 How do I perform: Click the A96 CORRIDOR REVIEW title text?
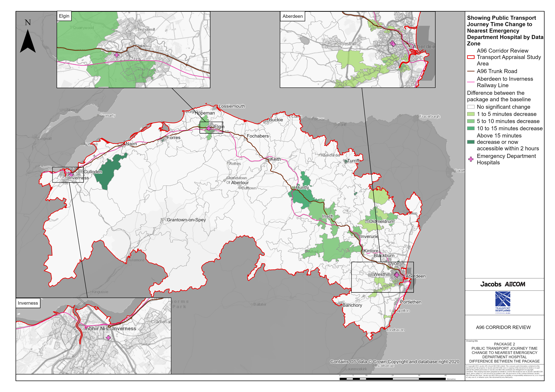point(503,327)
